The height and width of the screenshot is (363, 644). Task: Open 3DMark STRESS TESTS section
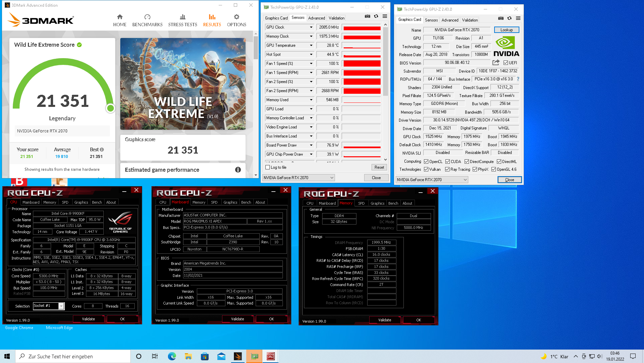182,21
